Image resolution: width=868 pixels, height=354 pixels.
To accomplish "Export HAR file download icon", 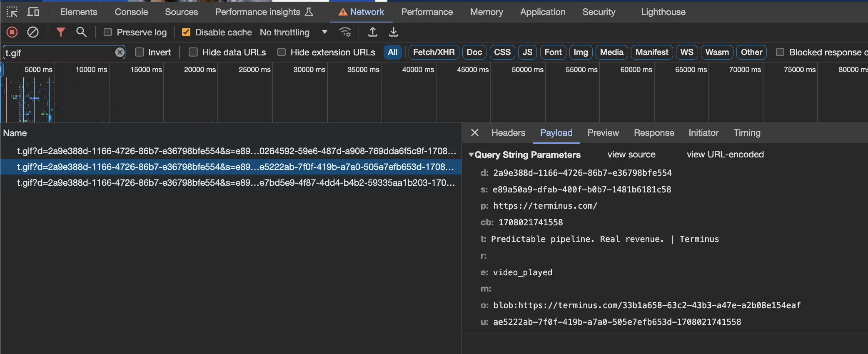I will 393,32.
